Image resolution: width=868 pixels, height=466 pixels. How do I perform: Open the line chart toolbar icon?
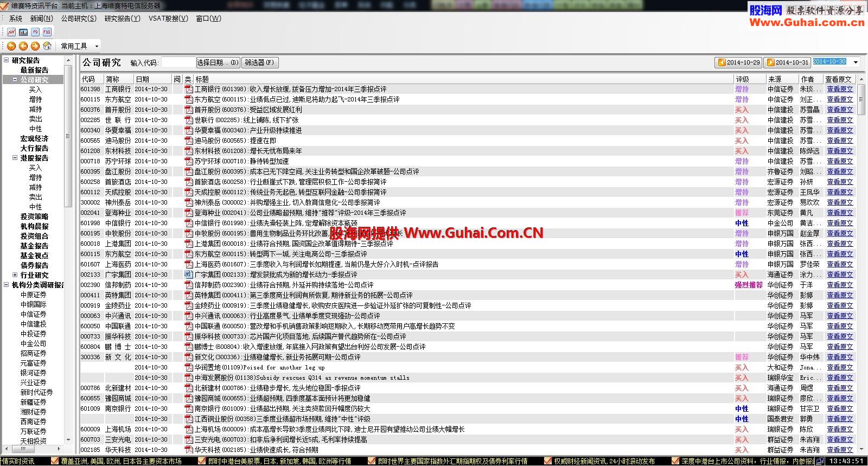click(11, 32)
